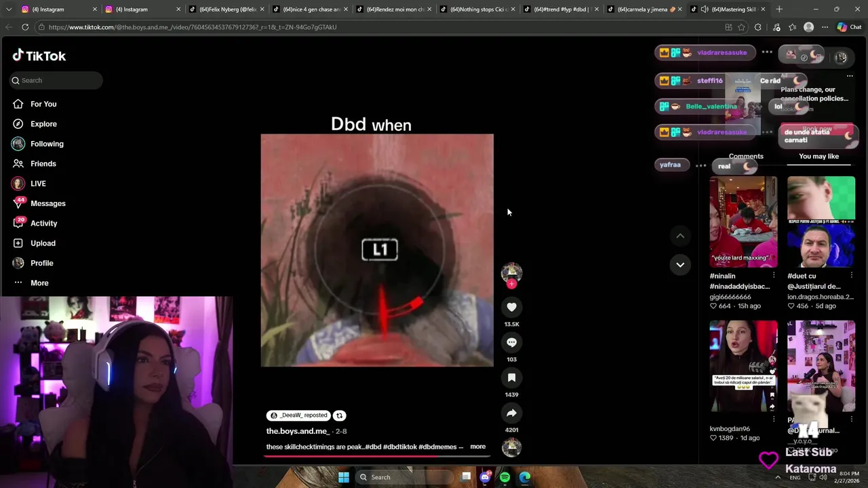Image resolution: width=868 pixels, height=488 pixels.
Task: Open Copilot Chat button
Action: 849,27
